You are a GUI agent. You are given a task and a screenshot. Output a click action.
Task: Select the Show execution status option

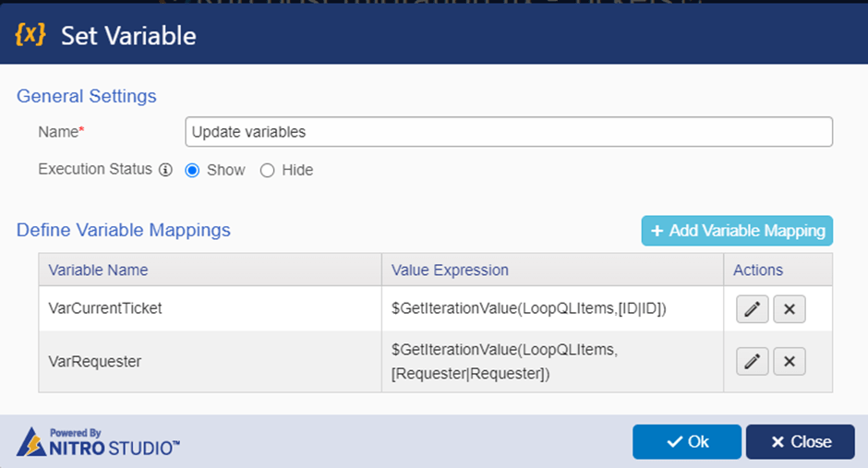(x=192, y=170)
